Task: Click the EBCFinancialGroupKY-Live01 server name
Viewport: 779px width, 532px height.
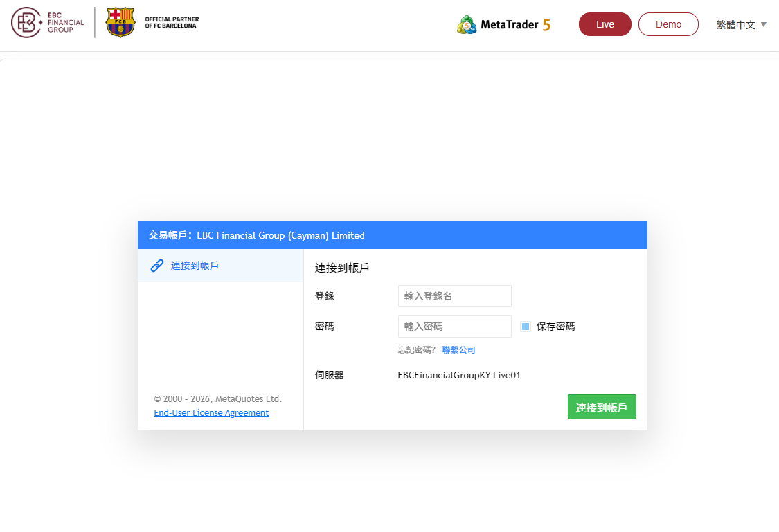Action: point(459,374)
